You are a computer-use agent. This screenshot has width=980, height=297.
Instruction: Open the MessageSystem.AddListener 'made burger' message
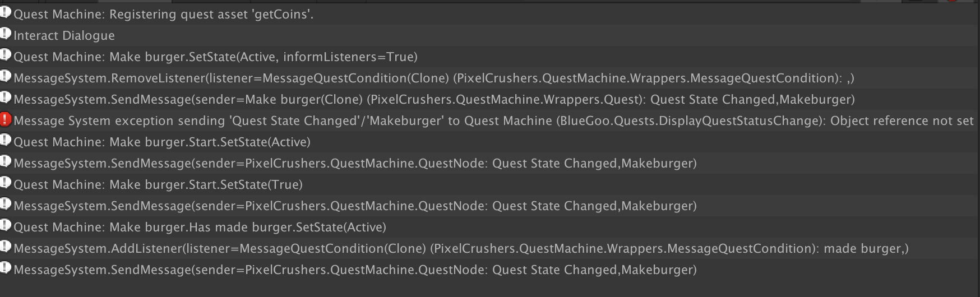pos(460,249)
